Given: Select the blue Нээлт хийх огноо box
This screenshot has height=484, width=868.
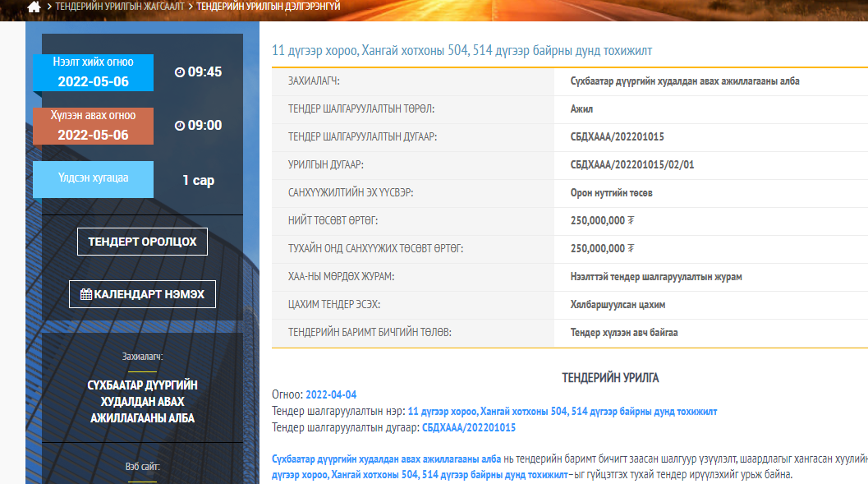Looking at the screenshot, I should 93,72.
